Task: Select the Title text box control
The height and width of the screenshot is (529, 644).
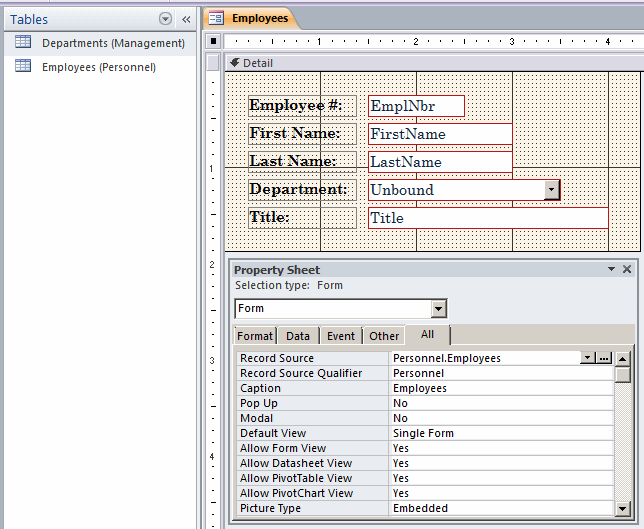Action: 488,218
